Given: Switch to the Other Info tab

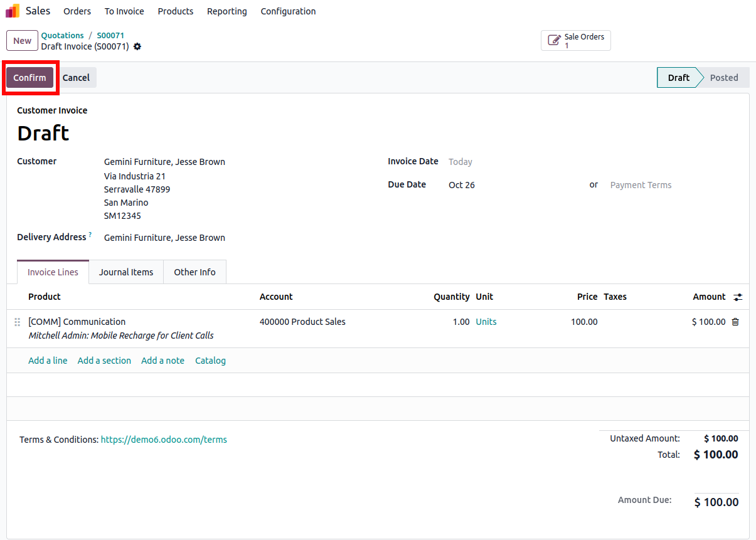Looking at the screenshot, I should 194,272.
